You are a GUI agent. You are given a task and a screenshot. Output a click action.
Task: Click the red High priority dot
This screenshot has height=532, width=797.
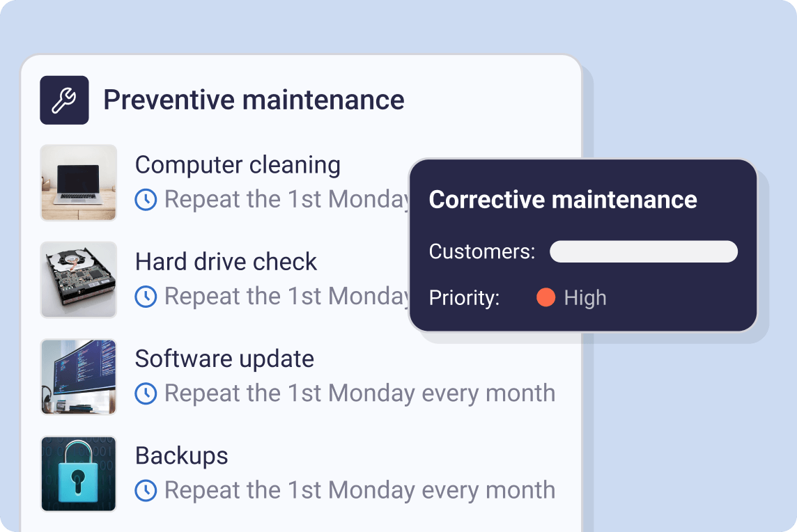(545, 298)
